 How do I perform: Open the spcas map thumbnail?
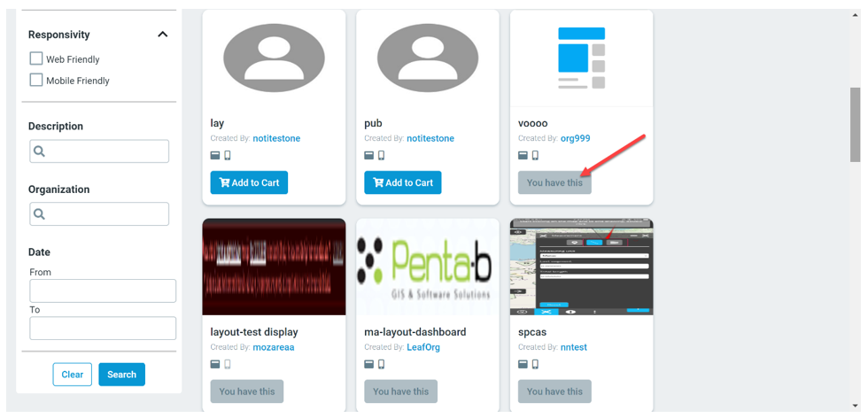pos(581,267)
